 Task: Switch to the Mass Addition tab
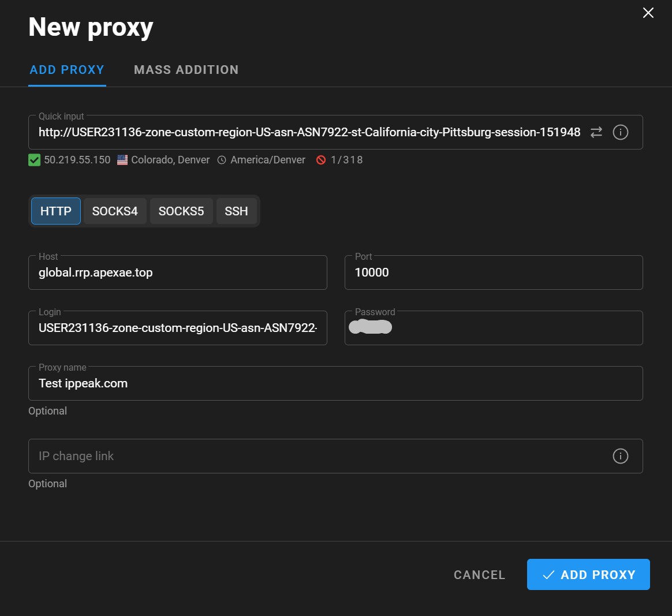[186, 70]
